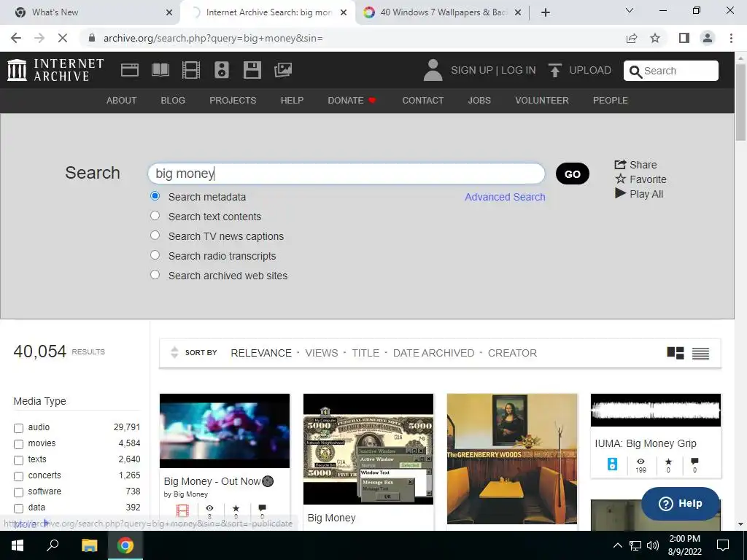Image resolution: width=747 pixels, height=560 pixels.
Task: Open the DONATE menu item
Action: click(x=352, y=101)
